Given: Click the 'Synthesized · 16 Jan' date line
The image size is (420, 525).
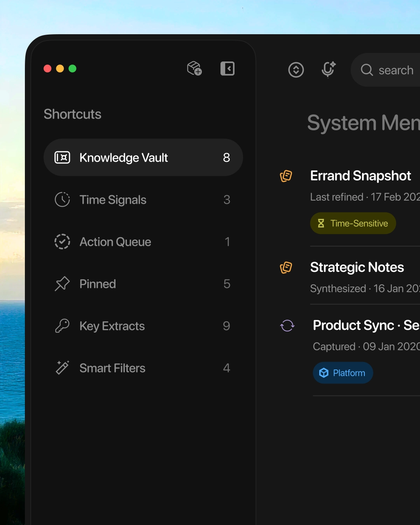Looking at the screenshot, I should 365,289.
